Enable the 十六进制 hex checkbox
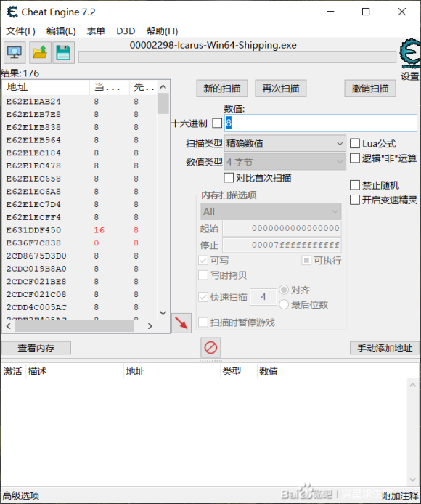Image resolution: width=421 pixels, height=504 pixels. (x=217, y=123)
